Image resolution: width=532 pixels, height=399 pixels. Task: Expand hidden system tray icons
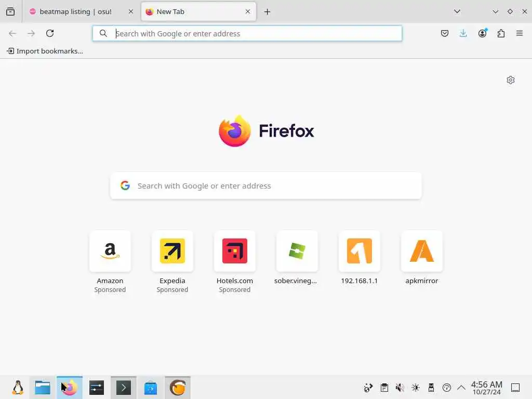(x=461, y=388)
